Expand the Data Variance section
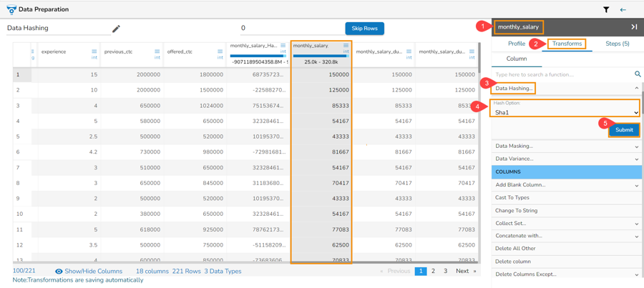The image size is (644, 288). tap(565, 159)
